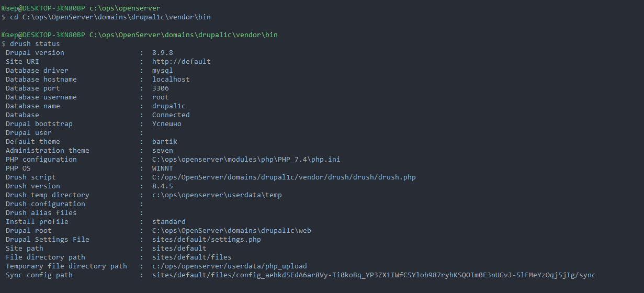Click the Drupal bootstrap value 'Успешно'

(x=166, y=124)
